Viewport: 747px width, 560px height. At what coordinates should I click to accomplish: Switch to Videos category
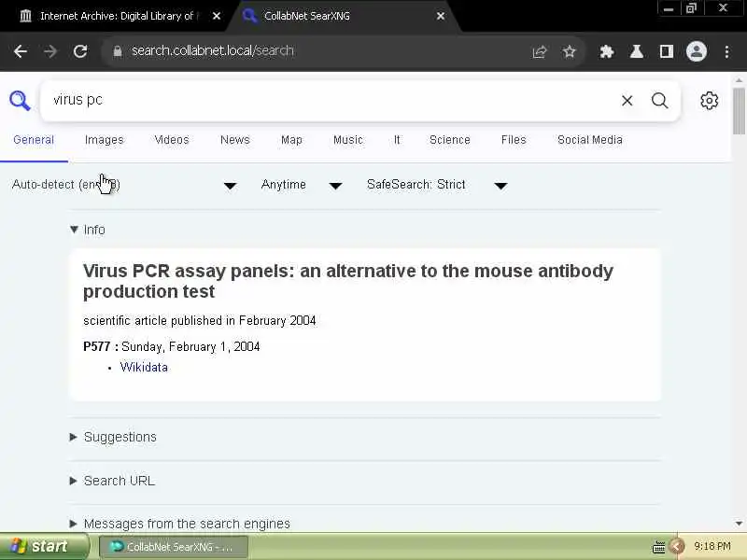coord(172,140)
